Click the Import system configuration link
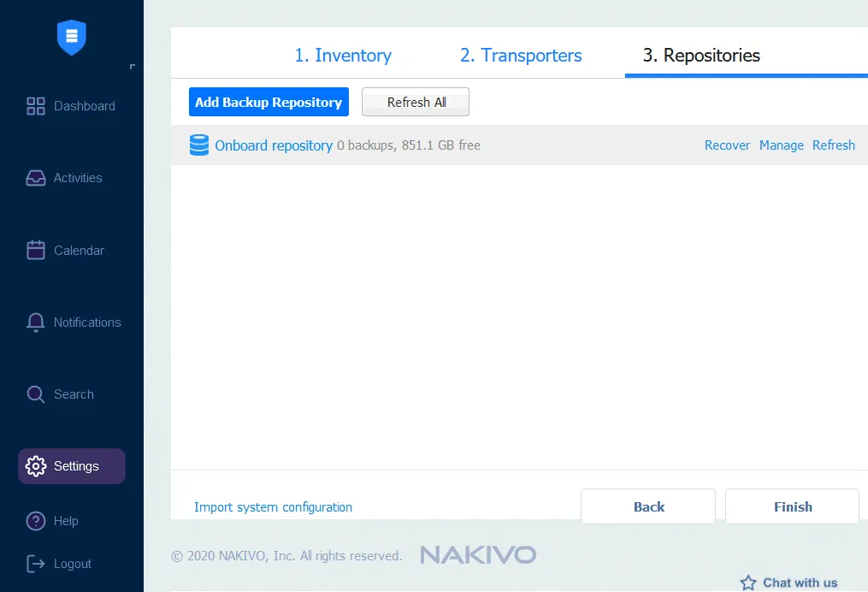 pyautogui.click(x=273, y=507)
